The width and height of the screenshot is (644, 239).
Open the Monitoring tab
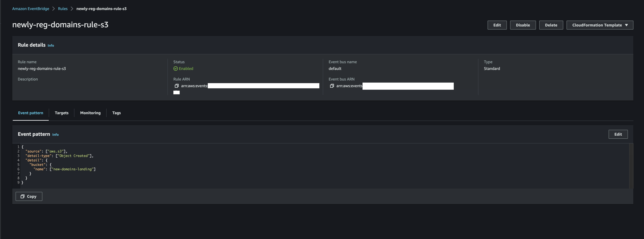[x=90, y=113]
